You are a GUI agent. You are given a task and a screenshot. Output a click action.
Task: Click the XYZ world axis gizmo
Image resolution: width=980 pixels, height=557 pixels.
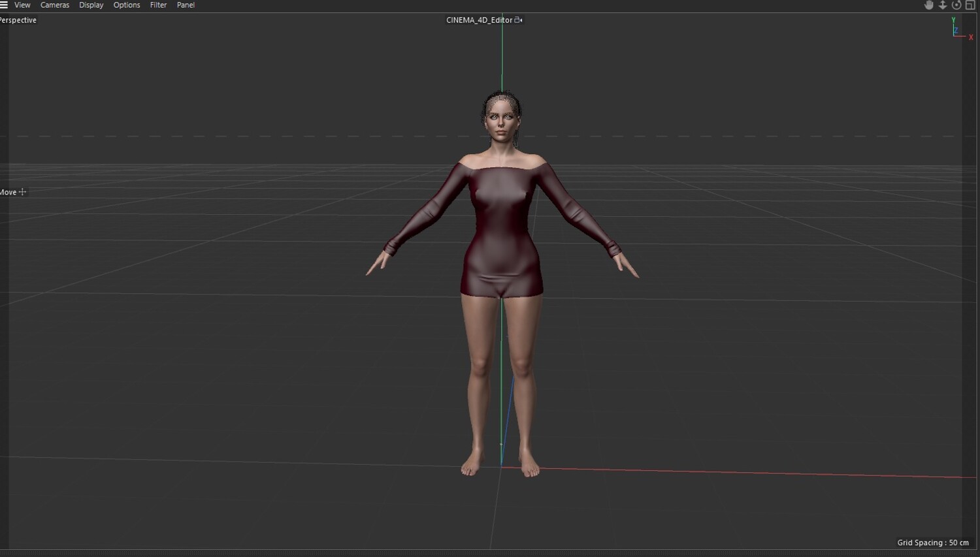(x=961, y=29)
